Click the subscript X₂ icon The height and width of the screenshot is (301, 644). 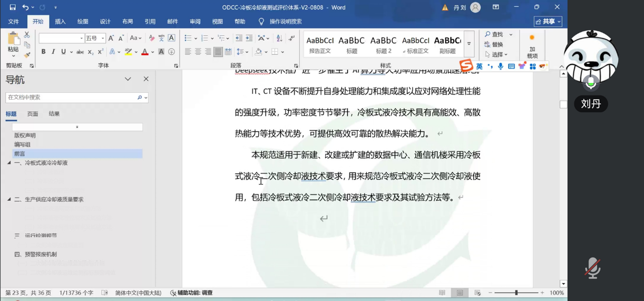pos(90,52)
